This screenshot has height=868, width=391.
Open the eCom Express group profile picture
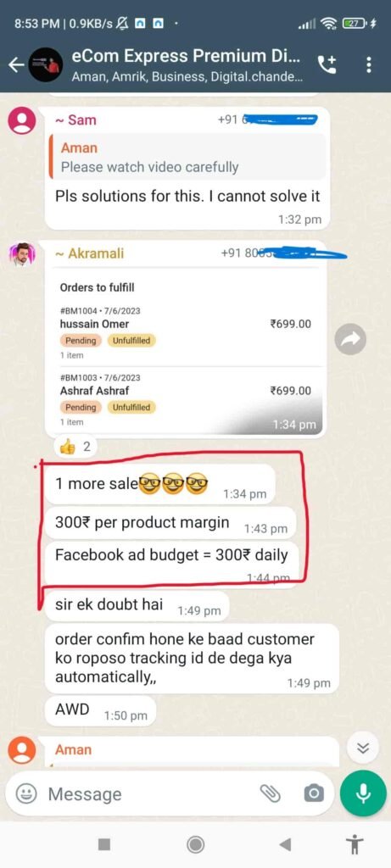coord(46,64)
